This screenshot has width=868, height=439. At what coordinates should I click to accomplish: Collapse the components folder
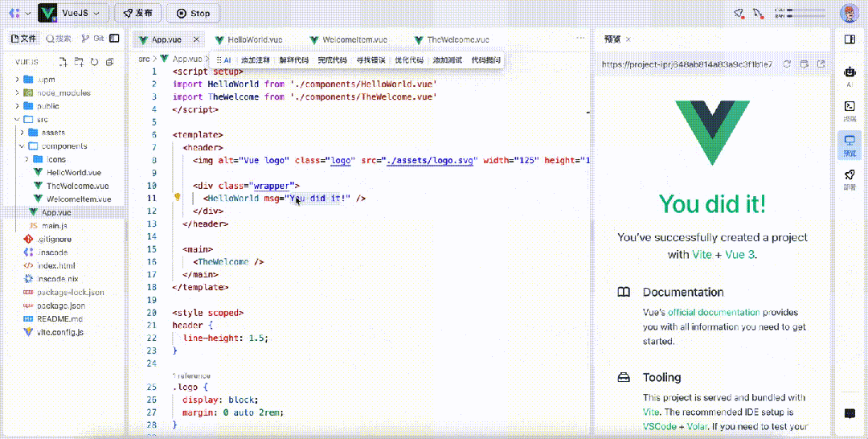coord(63,146)
